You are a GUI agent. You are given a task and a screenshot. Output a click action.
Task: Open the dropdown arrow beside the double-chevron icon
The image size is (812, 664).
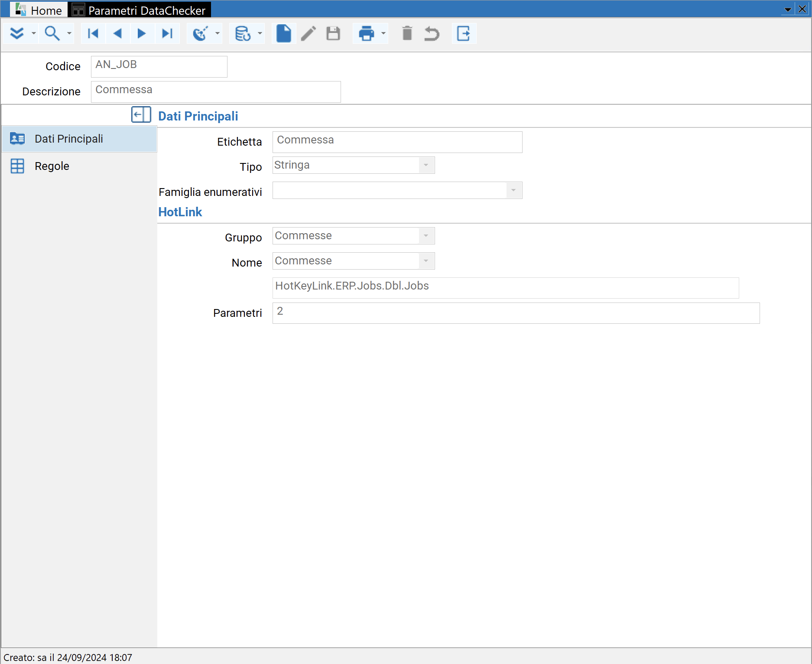(33, 33)
